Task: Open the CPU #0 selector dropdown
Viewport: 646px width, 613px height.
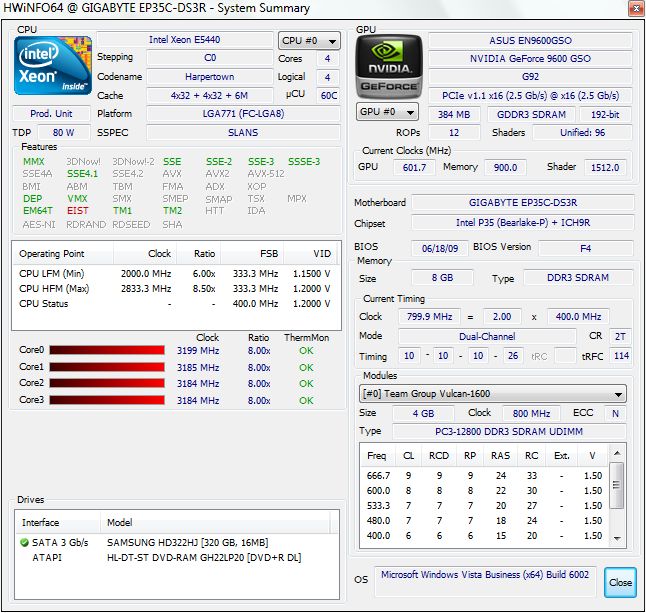Action: click(309, 41)
